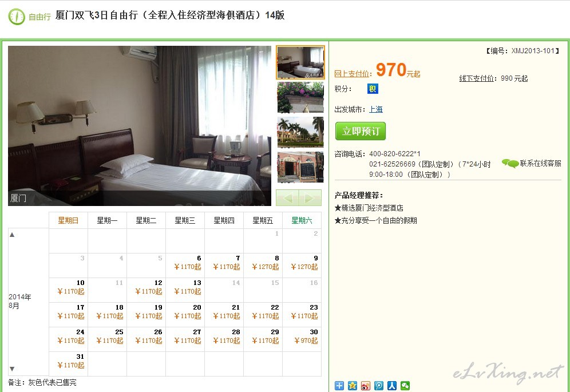Open the 上海 departure city link
Viewport: 570px width, 392px height.
(x=376, y=109)
